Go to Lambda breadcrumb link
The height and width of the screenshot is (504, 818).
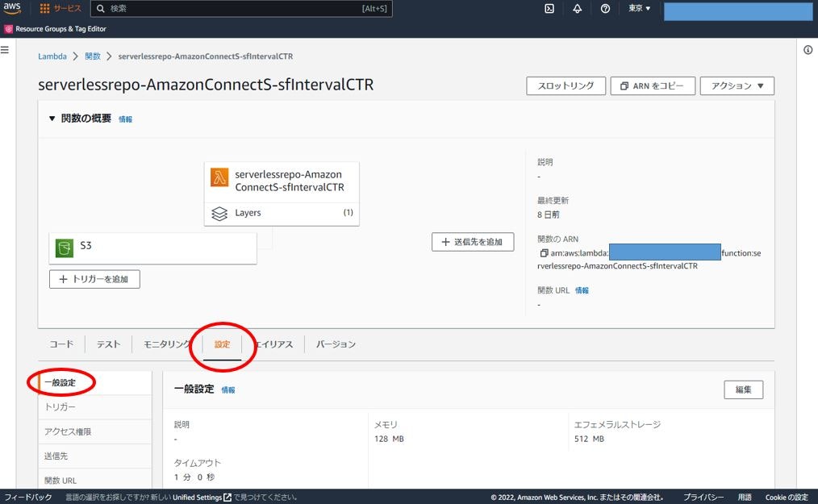[52, 56]
